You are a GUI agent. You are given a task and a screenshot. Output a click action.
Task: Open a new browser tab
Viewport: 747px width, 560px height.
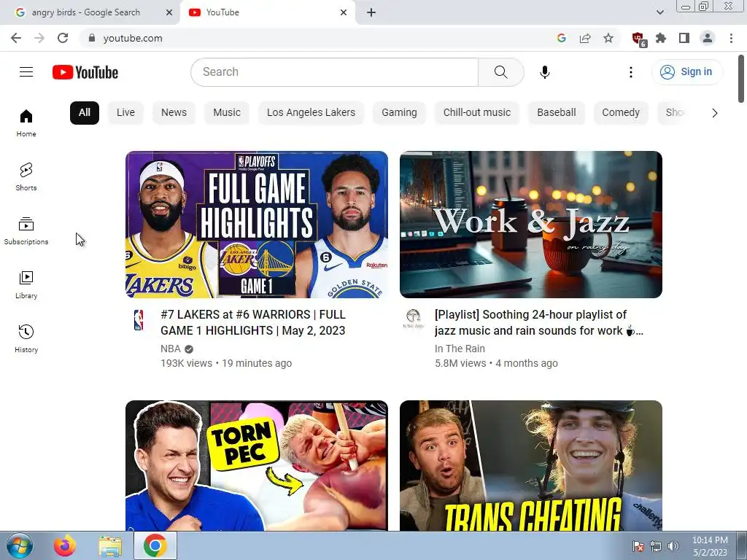tap(371, 13)
